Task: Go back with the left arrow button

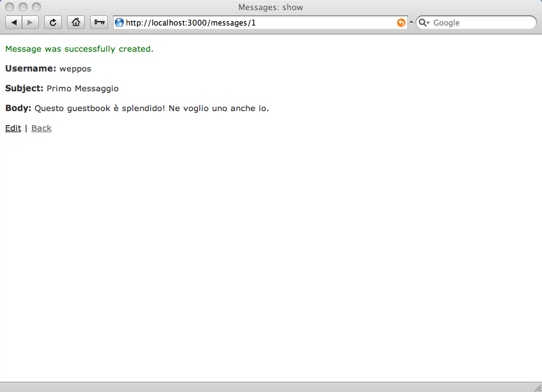Action: pyautogui.click(x=14, y=22)
